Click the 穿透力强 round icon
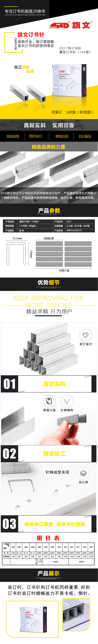The width and height of the screenshot is (98, 644). click(x=49, y=401)
